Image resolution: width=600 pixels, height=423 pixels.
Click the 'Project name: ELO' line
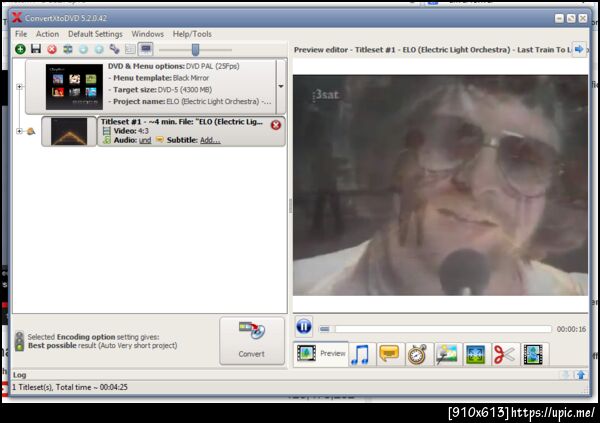(x=190, y=102)
